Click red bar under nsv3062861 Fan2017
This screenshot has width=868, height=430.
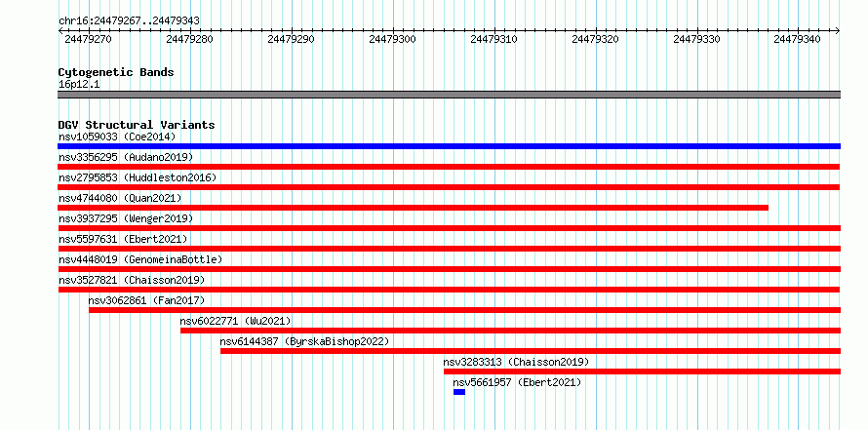[x=464, y=310]
